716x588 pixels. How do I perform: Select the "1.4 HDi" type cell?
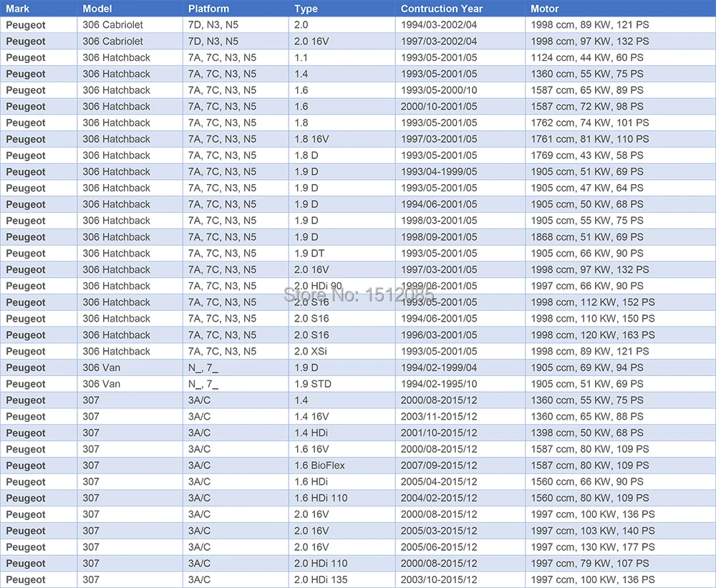pos(342,433)
